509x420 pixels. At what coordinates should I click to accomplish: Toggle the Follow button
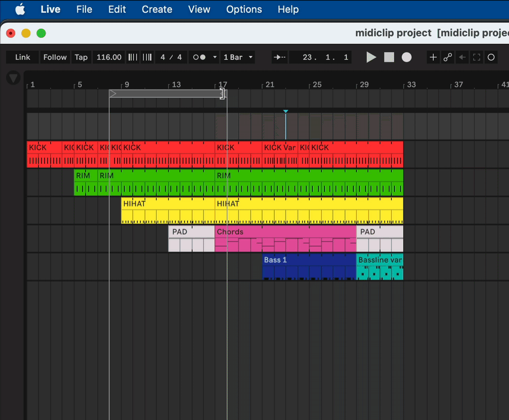55,57
